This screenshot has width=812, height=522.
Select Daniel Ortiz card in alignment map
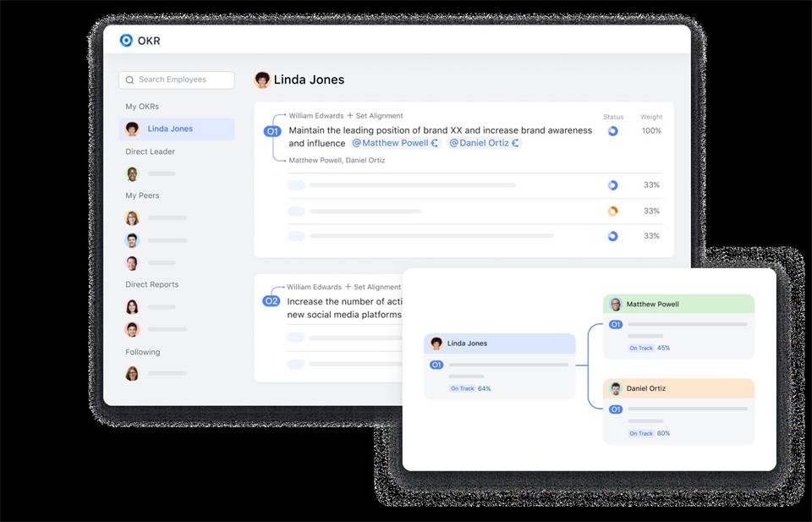coord(678,388)
